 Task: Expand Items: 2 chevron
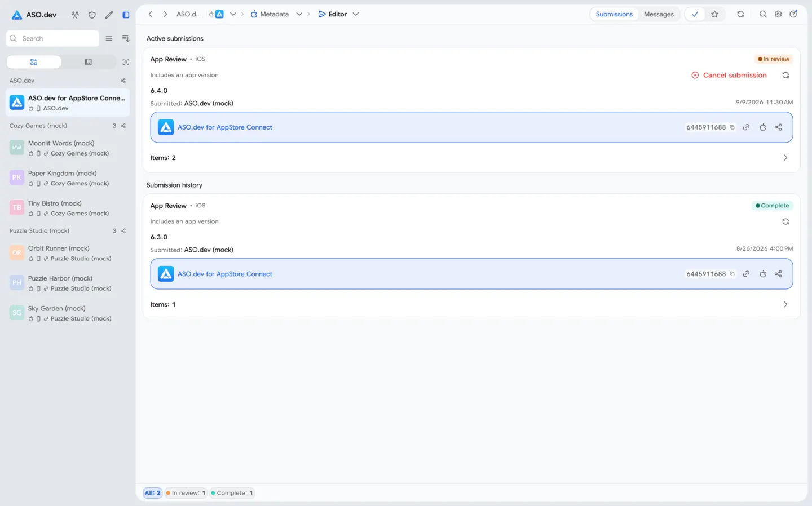785,158
